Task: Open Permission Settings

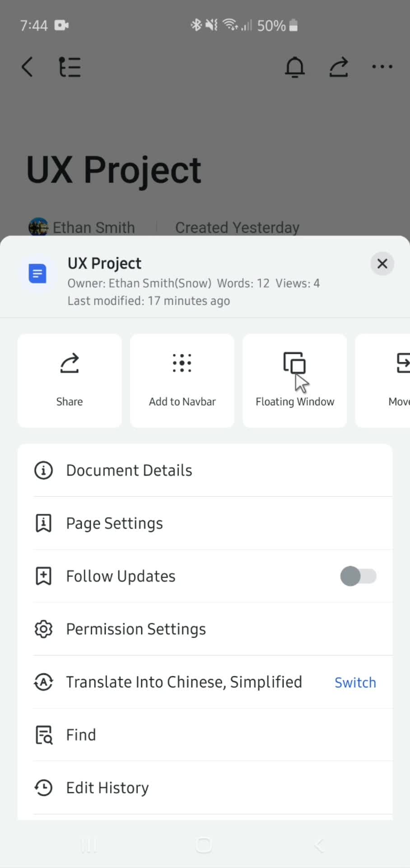Action: pos(205,629)
